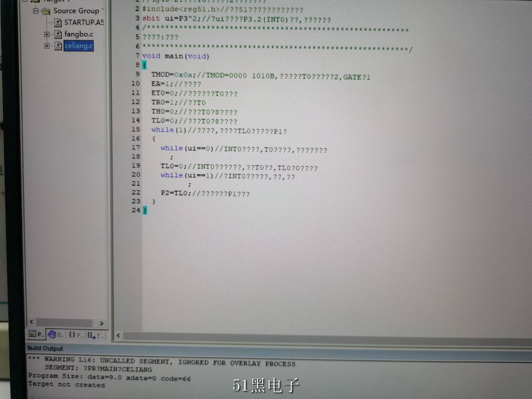Image resolution: width=532 pixels, height=399 pixels.
Task: Expand the fangbo.c file node
Action: coord(47,34)
